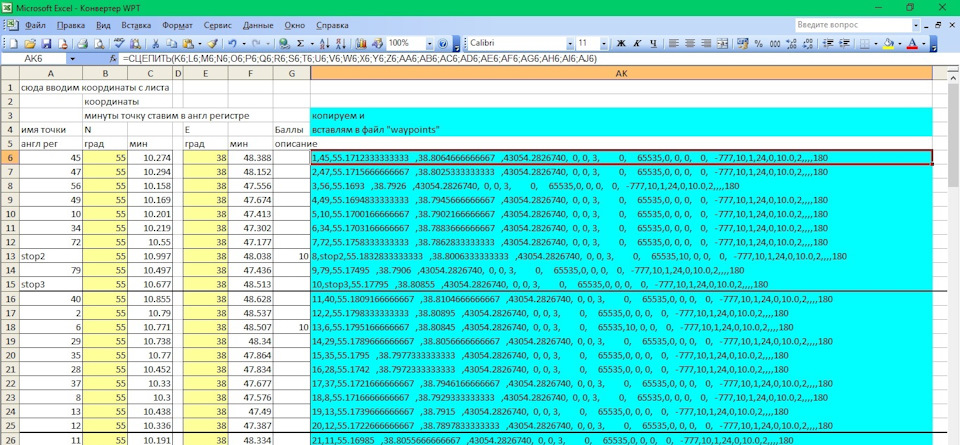Image resolution: width=960 pixels, height=445 pixels.
Task: Open the fill color palette dropdown arrow
Action: click(899, 44)
